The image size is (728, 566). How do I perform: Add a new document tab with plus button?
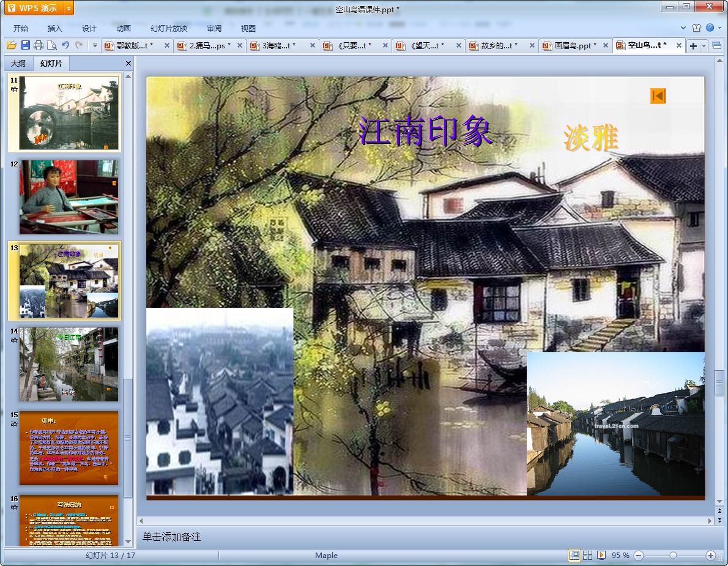point(693,45)
